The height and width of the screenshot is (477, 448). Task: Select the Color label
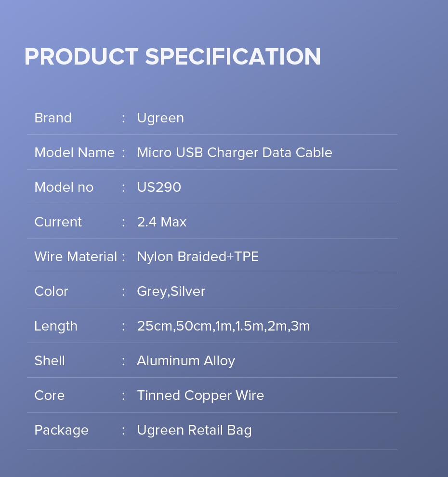(51, 291)
